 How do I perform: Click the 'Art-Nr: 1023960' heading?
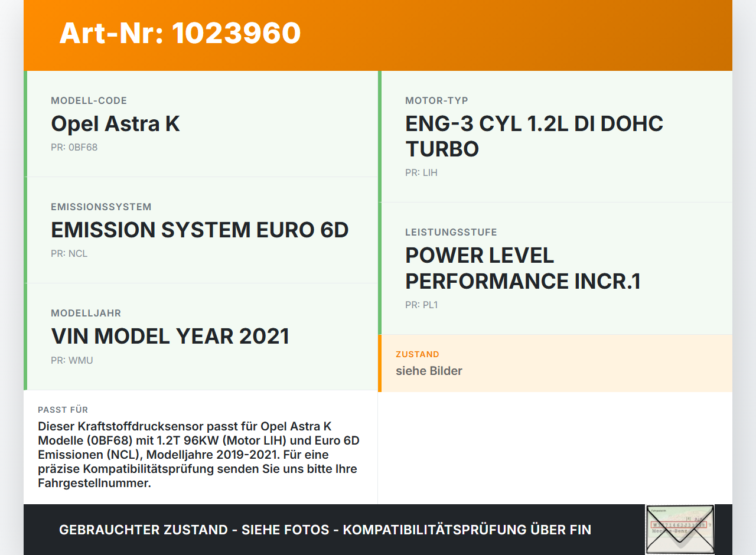(x=180, y=33)
